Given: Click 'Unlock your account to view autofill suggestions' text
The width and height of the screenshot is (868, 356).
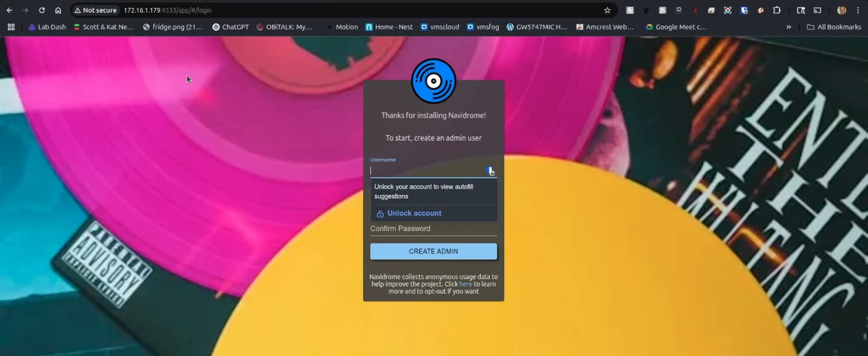Looking at the screenshot, I should coord(423,191).
